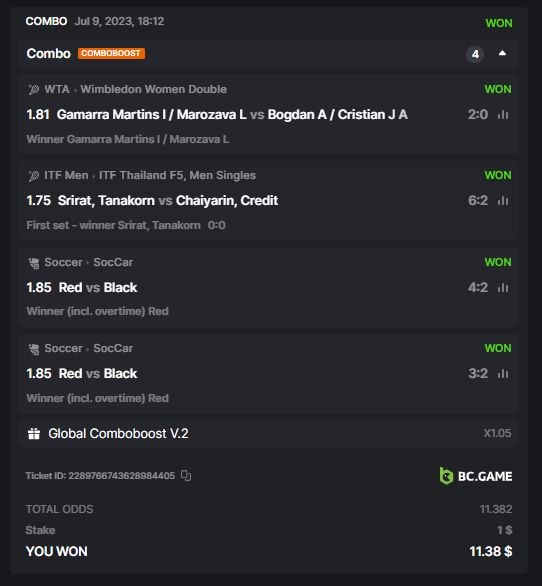Click the tennis racket icon beside ITF Men
Viewport: 542px width, 586px height.
[34, 176]
